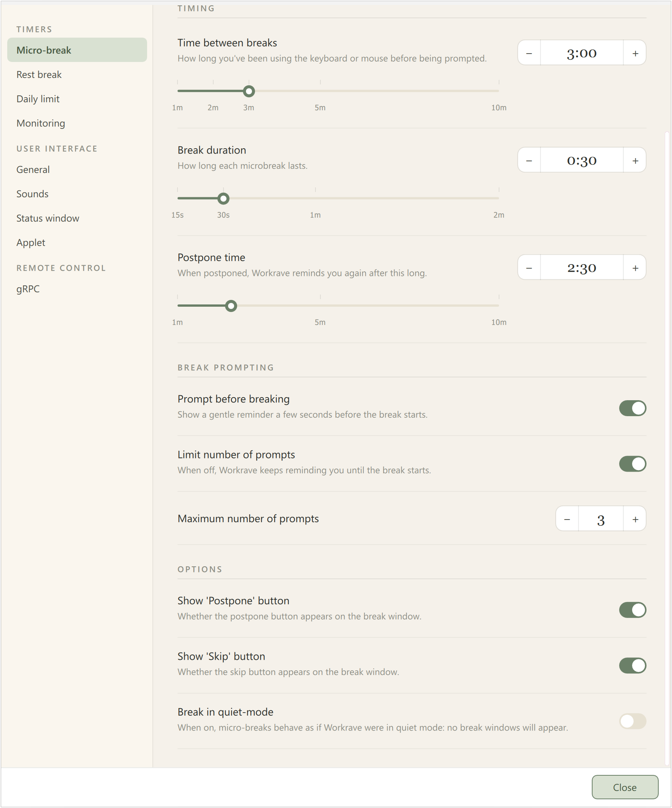The image size is (672, 808).
Task: Close the preferences dialog
Action: click(625, 787)
